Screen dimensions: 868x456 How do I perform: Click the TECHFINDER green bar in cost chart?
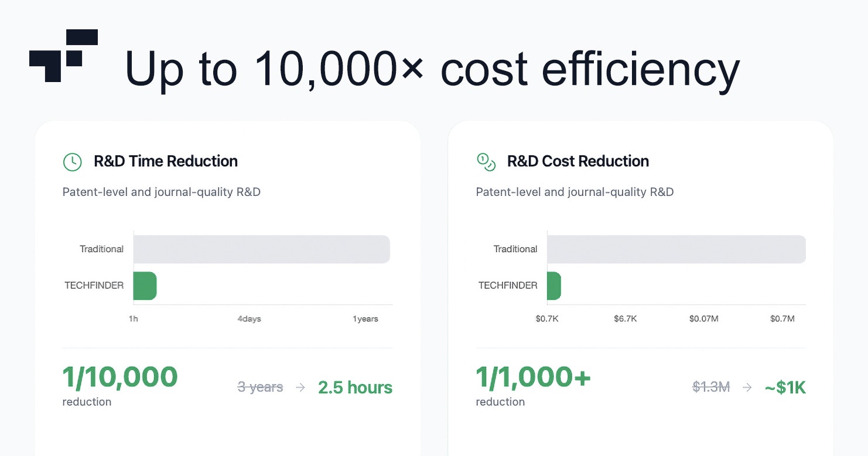pos(554,286)
